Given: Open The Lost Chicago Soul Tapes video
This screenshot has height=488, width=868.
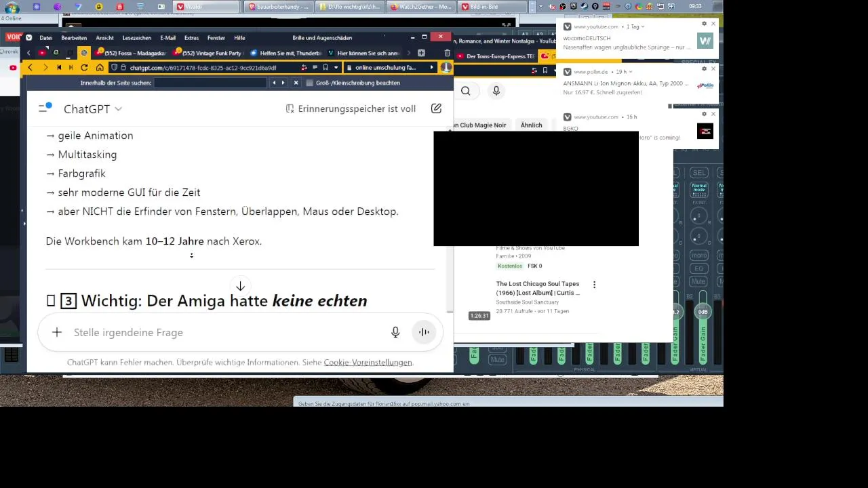Looking at the screenshot, I should [x=538, y=289].
